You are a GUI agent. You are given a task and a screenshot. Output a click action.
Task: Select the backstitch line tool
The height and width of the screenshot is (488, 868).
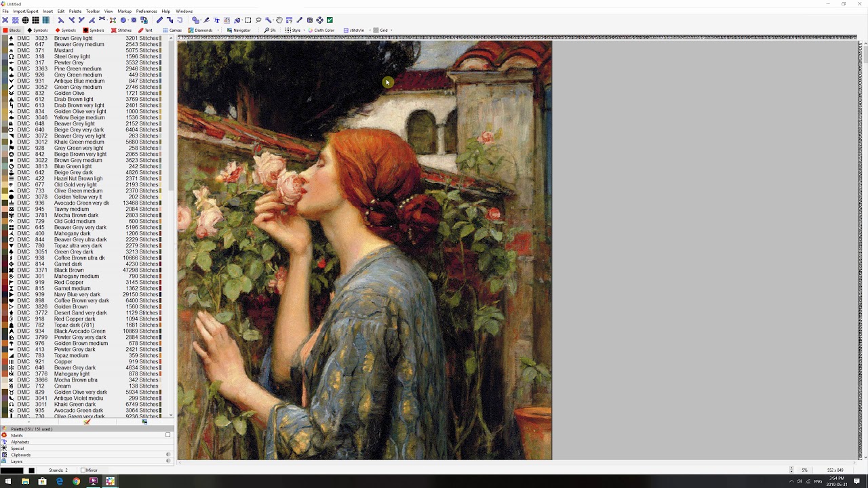click(x=159, y=20)
